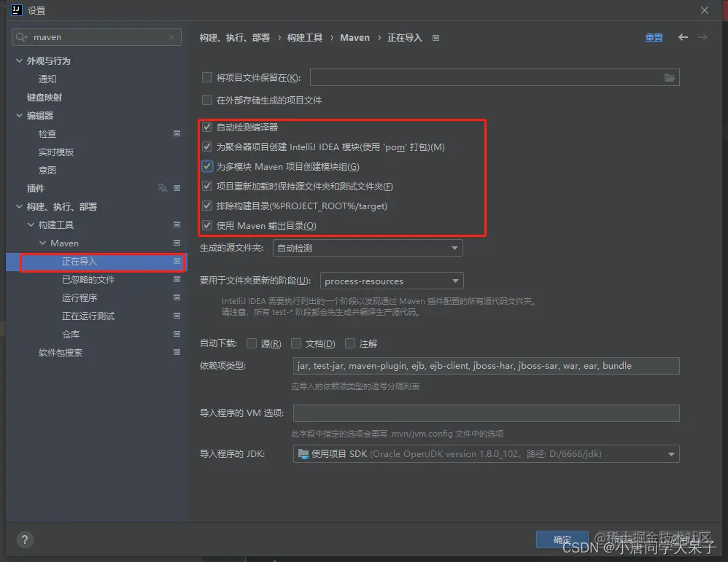Toggle 将项目文件保留在 checkbox
This screenshot has height=562, width=728.
[x=207, y=77]
